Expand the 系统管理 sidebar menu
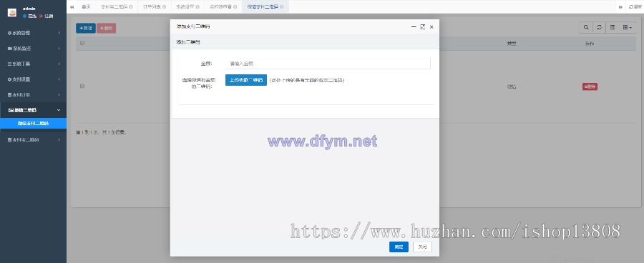 [33, 33]
